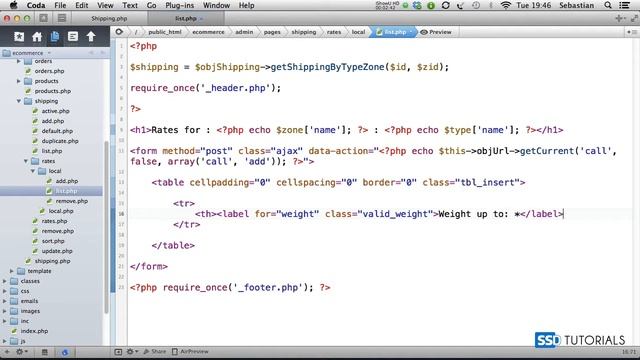Switch to the Shipping.php tab

tap(109, 18)
